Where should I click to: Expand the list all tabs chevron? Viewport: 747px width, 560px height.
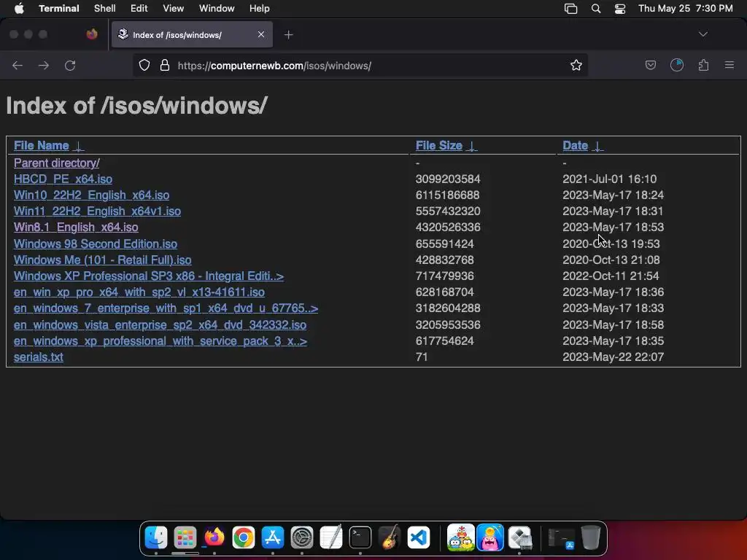pyautogui.click(x=703, y=34)
